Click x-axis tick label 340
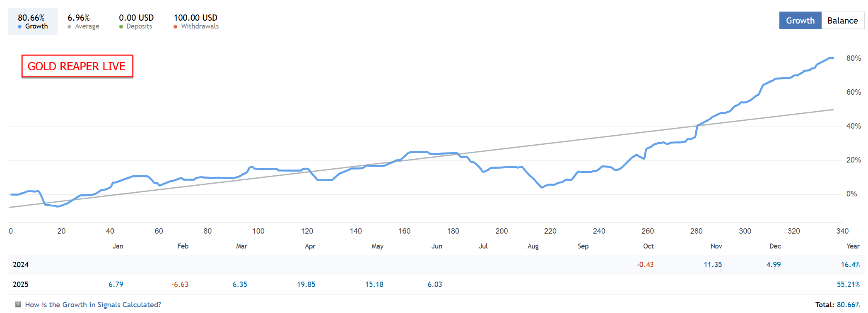This screenshot has height=313, width=868. click(x=842, y=231)
